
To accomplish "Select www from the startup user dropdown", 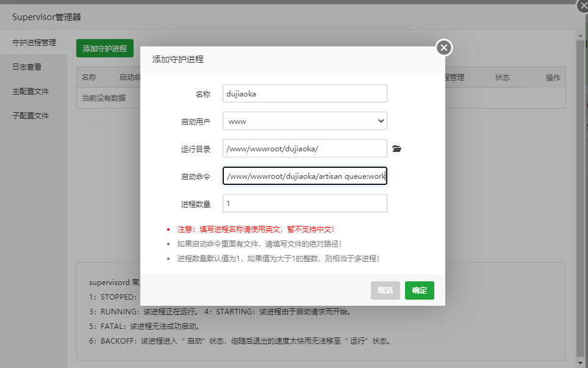I will click(x=305, y=121).
